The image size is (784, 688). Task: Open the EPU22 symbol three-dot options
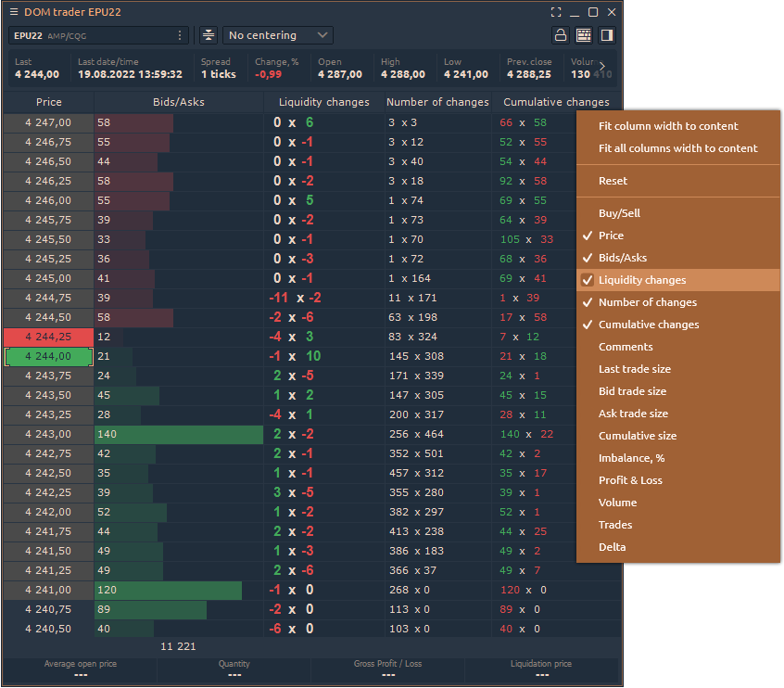[180, 35]
